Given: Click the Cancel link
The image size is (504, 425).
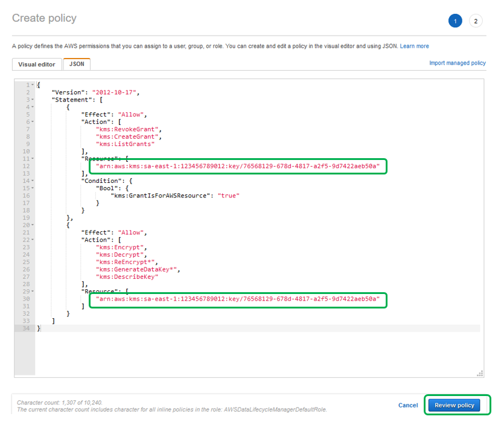Looking at the screenshot, I should tap(408, 405).
